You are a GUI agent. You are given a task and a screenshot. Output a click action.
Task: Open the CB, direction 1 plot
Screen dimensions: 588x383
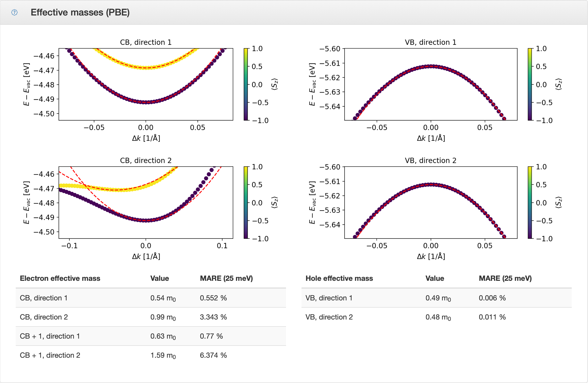(x=146, y=84)
